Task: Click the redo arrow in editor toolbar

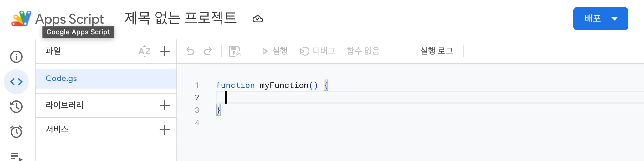Action: 207,51
